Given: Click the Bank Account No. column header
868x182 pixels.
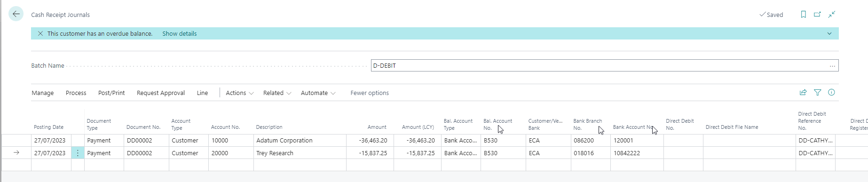Looking at the screenshot, I should click(634, 127).
